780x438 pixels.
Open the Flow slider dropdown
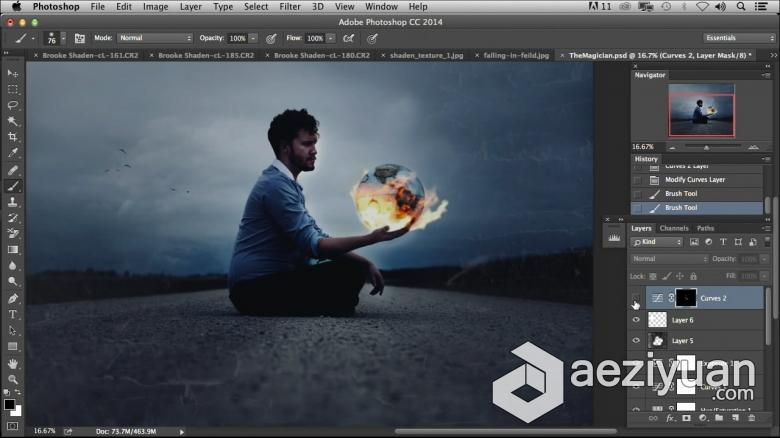tap(331, 38)
